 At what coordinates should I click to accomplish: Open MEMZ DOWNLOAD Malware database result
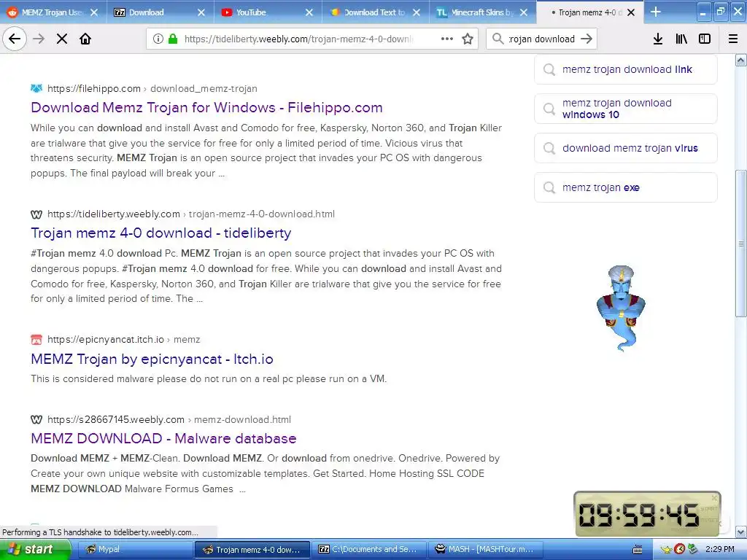(x=163, y=438)
